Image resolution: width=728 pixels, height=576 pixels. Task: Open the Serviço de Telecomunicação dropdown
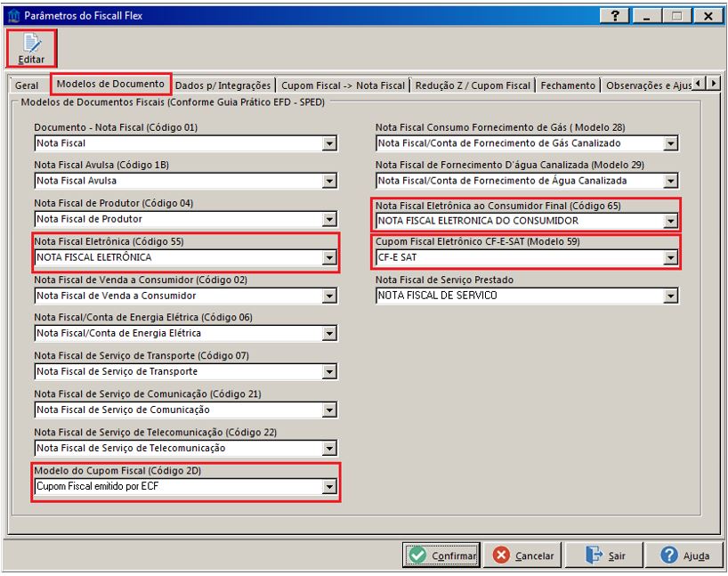coord(329,449)
